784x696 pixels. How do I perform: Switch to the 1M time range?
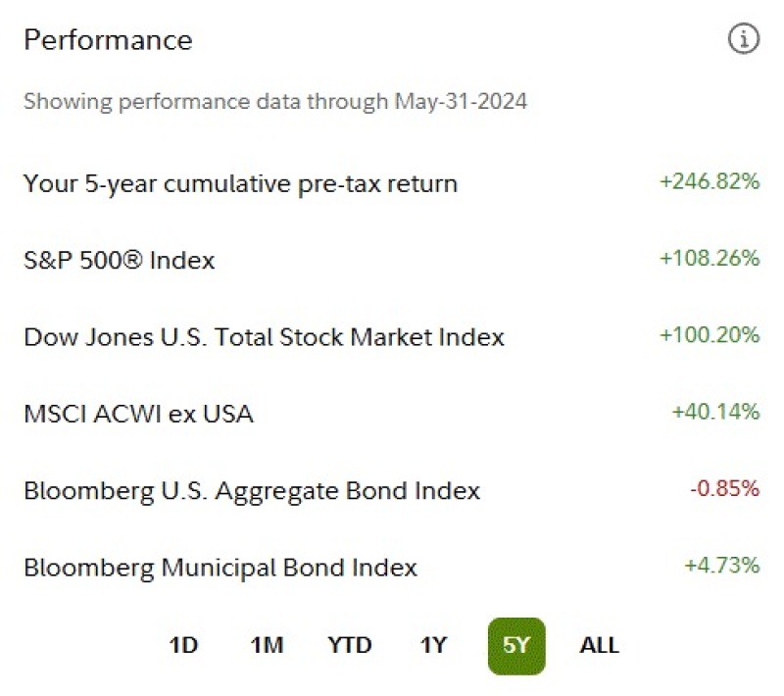[267, 645]
